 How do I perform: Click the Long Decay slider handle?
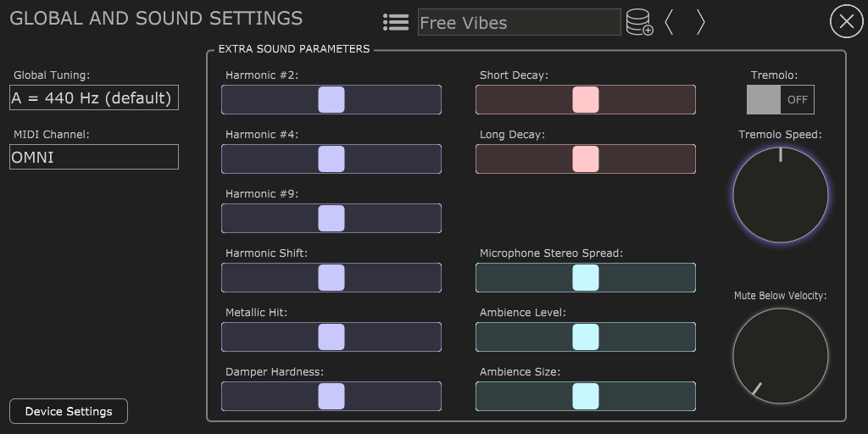tap(586, 159)
